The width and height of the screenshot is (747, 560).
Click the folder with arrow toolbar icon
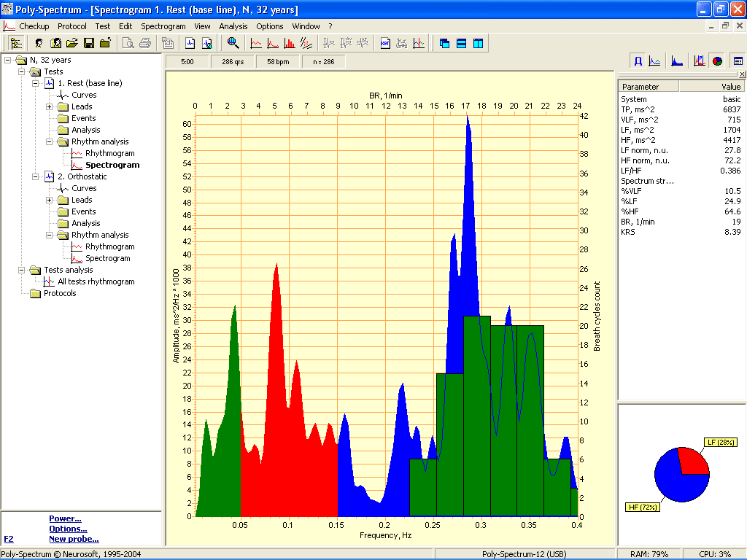coord(105,43)
